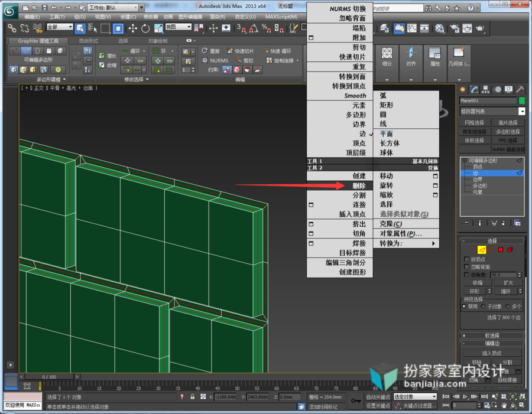This screenshot has width=532, height=414.
Task: Open the Utilities hammer panel icon
Action: pyautogui.click(x=520, y=90)
